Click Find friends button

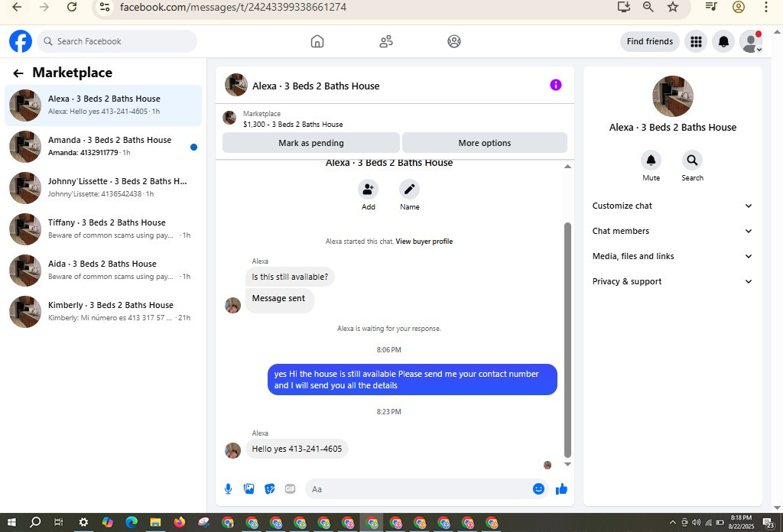(x=650, y=41)
